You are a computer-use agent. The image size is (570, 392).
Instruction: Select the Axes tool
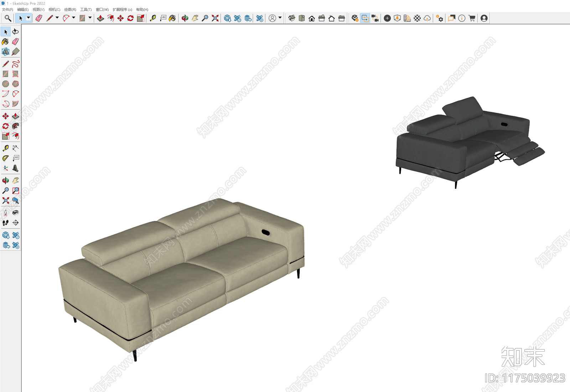5,168
